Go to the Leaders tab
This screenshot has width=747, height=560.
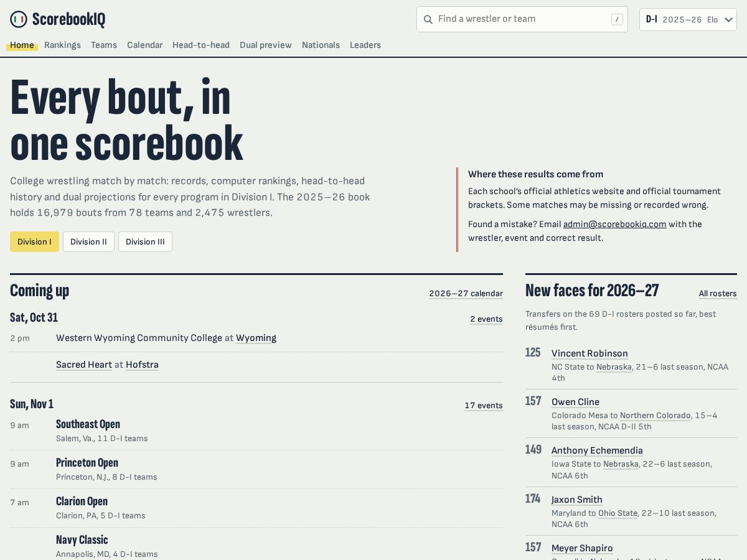pyautogui.click(x=365, y=45)
